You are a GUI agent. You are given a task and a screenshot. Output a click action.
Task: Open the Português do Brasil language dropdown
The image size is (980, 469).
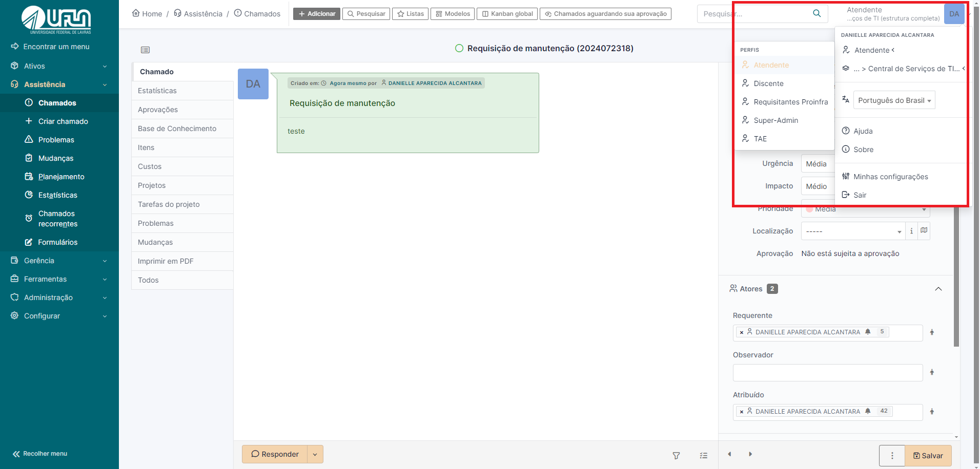point(894,100)
